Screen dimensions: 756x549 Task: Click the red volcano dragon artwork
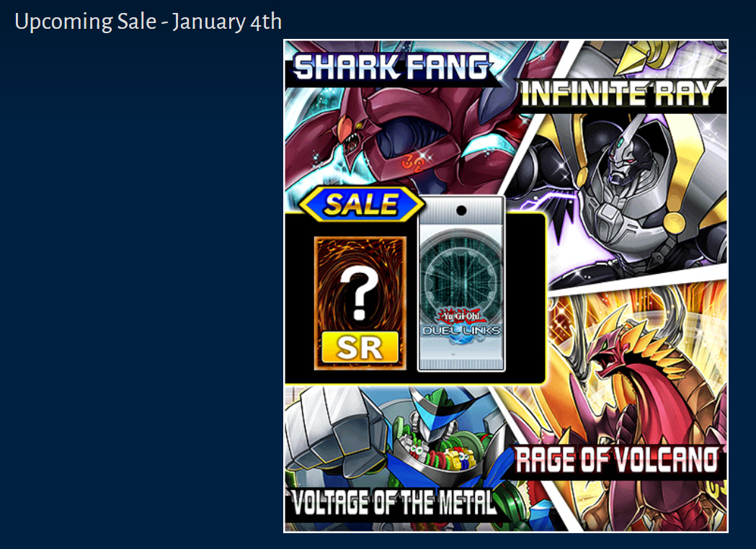coord(641,385)
